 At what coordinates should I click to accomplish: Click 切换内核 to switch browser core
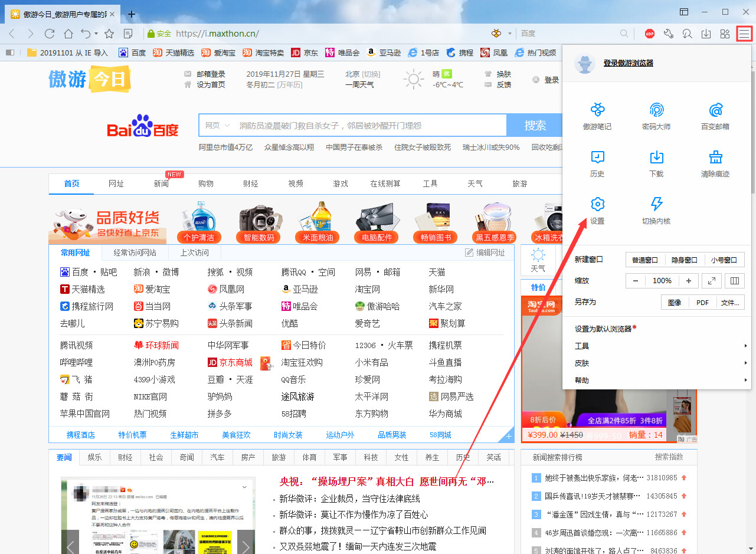coord(656,211)
